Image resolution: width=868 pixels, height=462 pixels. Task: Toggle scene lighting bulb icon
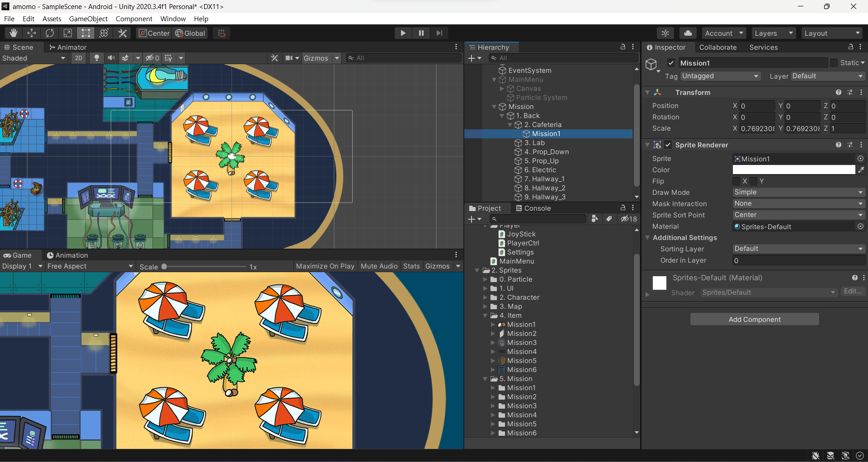(x=96, y=58)
